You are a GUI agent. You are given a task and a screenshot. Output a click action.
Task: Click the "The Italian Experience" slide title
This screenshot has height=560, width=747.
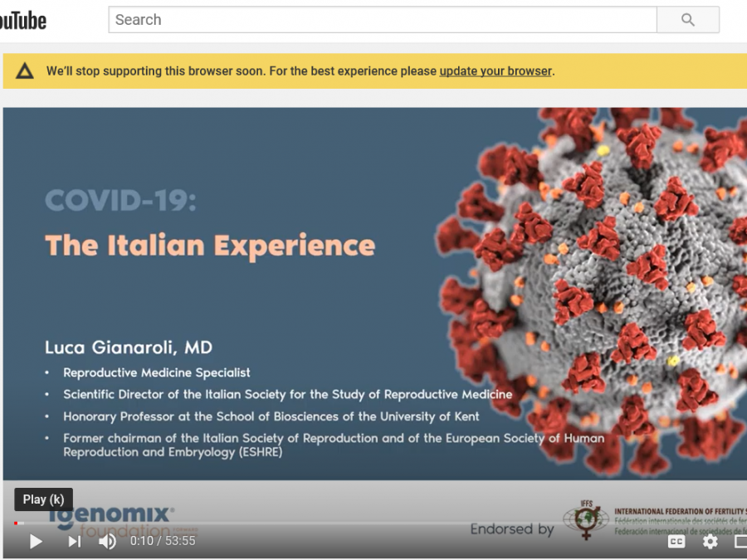tap(210, 246)
